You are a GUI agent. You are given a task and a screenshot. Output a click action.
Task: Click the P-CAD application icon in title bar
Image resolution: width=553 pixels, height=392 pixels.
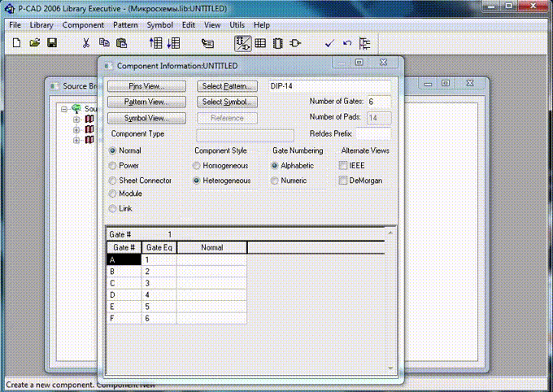tap(10, 8)
